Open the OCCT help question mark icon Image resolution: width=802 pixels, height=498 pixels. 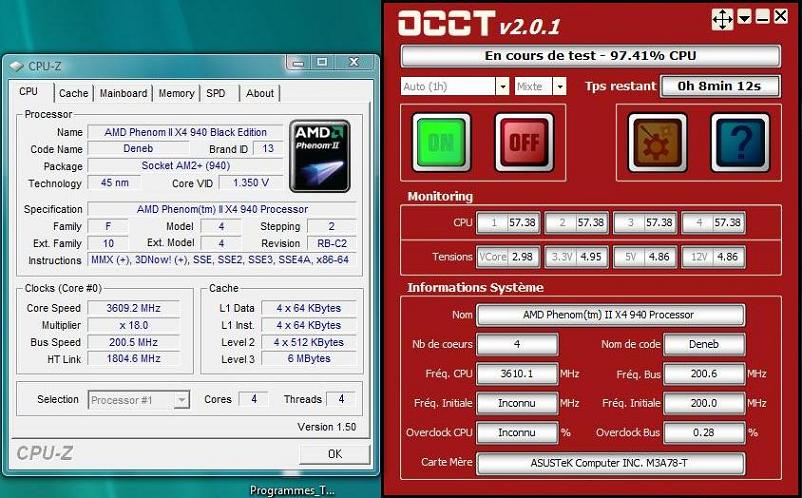[x=740, y=142]
